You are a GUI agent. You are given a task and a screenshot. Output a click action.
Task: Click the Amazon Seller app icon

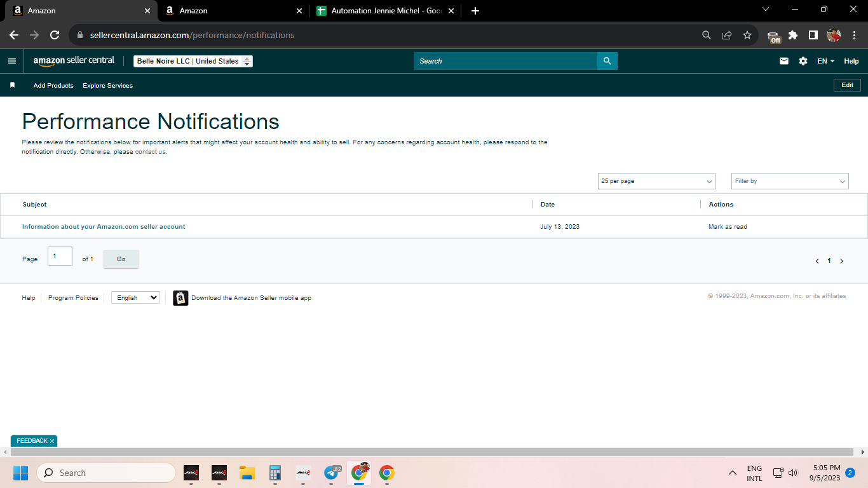coord(180,298)
